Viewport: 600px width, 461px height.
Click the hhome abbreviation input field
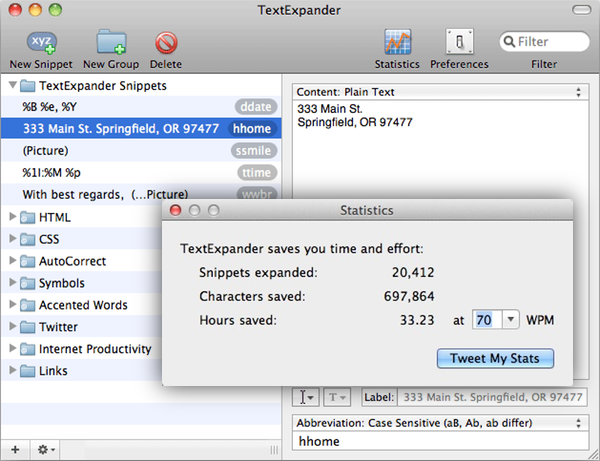pos(440,441)
